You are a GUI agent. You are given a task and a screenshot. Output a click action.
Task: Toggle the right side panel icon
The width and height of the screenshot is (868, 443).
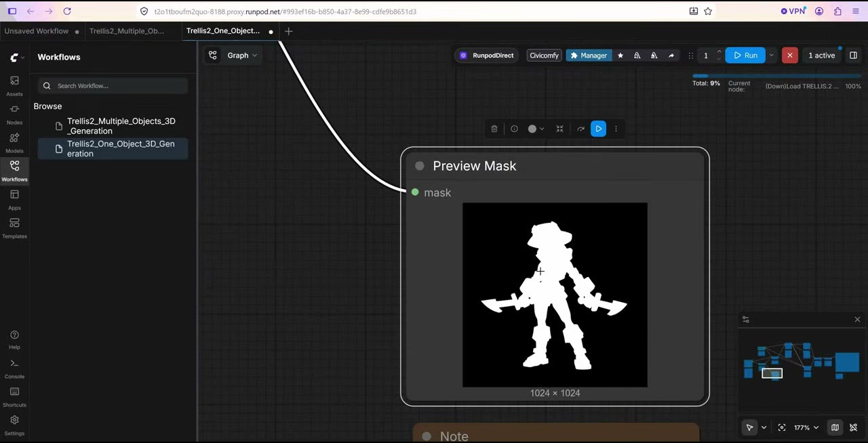854,56
